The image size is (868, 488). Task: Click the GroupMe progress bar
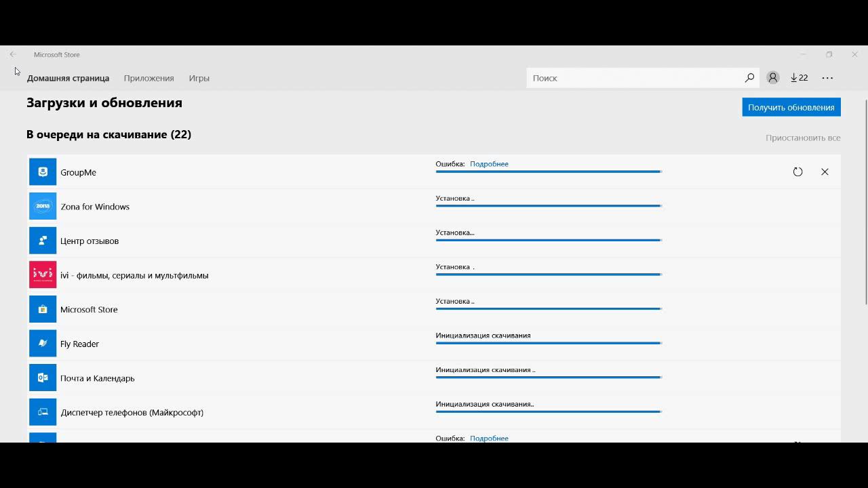(x=549, y=171)
